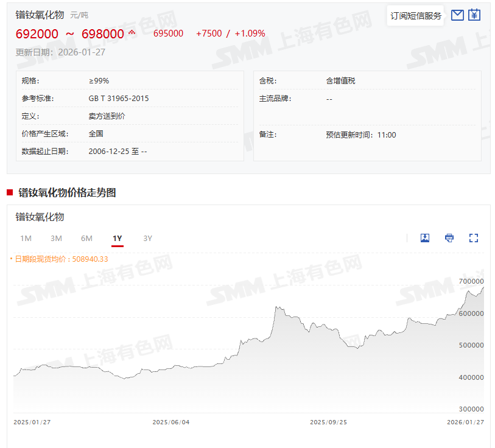Viewport: 495px width, 448px height.
Task: Click the 镨钕氧化物价格走势图 section heading
Action: pos(67,192)
